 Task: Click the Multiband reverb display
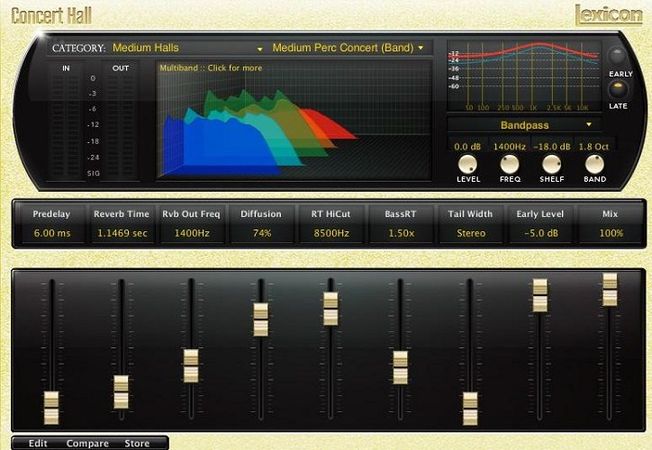(x=295, y=120)
